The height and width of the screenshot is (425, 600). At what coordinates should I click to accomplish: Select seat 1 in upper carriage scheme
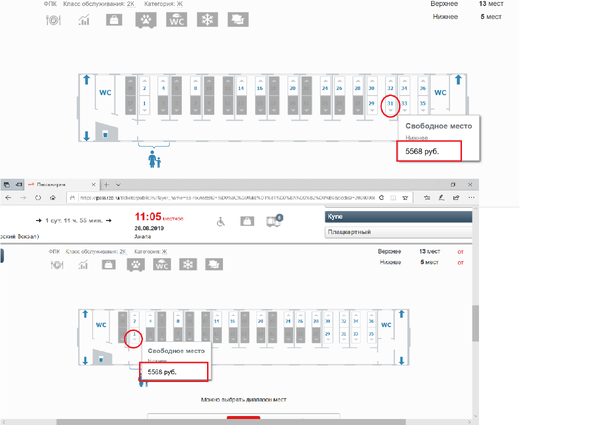click(x=144, y=105)
